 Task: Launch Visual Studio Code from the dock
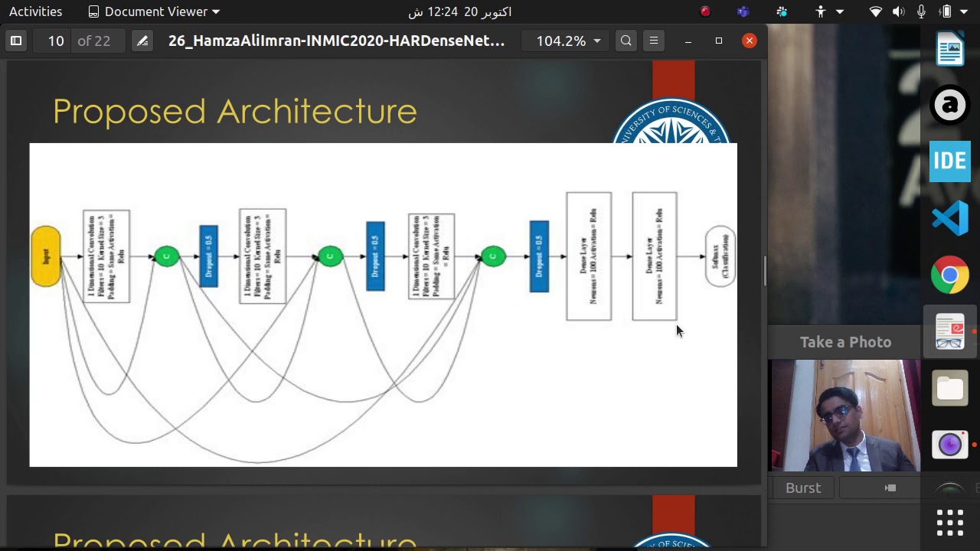pos(950,218)
